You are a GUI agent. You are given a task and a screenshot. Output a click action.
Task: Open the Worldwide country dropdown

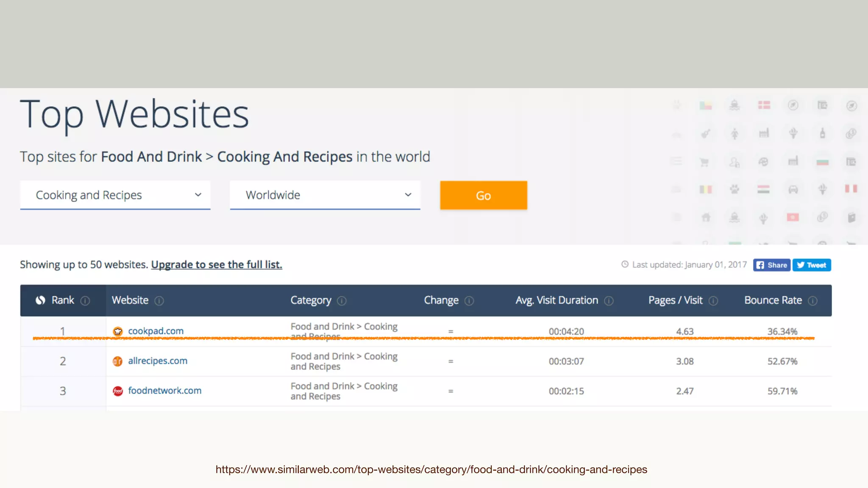click(325, 195)
